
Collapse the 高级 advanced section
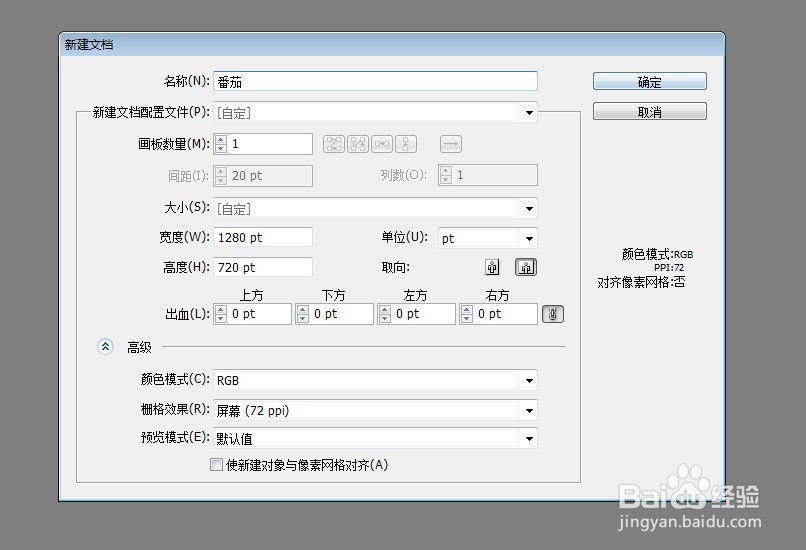click(105, 347)
